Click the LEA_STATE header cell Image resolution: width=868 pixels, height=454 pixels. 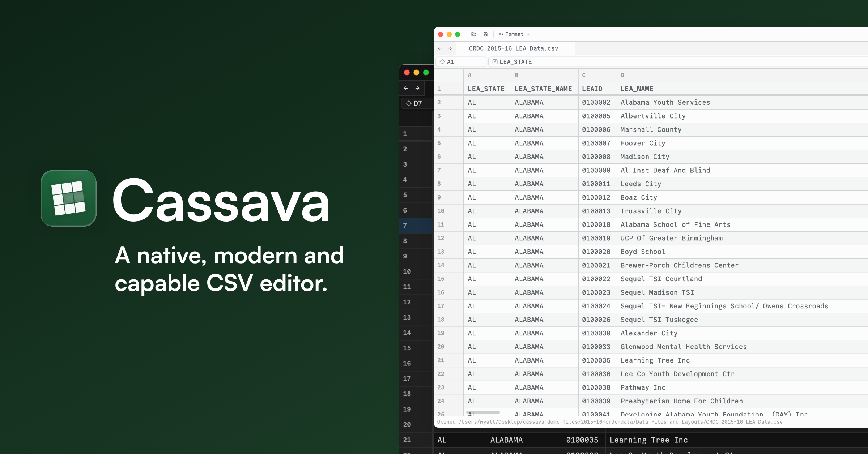[487, 89]
